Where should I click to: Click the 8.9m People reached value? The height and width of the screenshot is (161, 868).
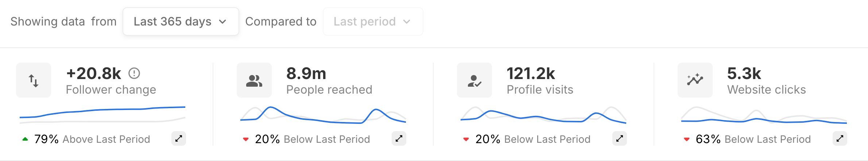306,74
